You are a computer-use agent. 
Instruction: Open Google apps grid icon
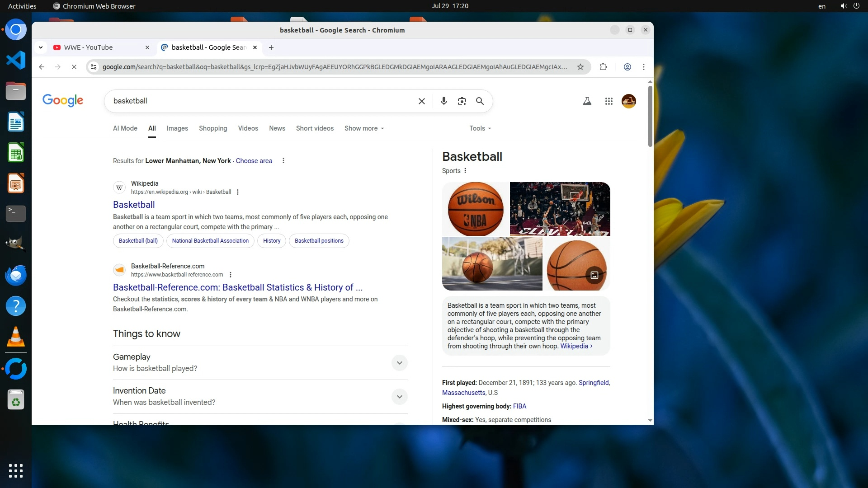point(609,101)
